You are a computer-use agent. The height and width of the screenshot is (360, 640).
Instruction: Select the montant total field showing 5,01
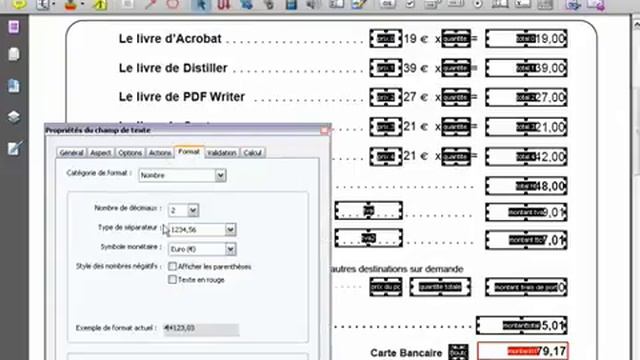(522, 325)
